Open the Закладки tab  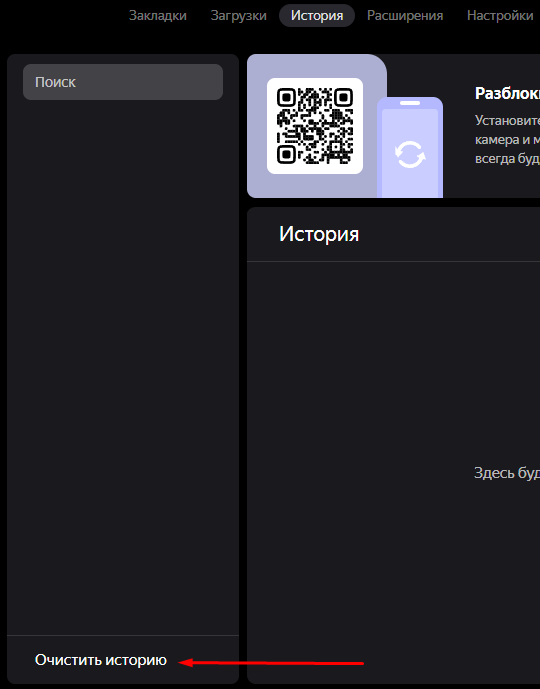tap(157, 16)
